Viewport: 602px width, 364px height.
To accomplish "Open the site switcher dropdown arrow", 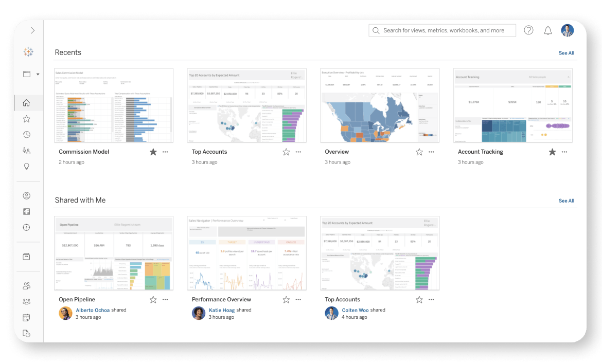I will pos(38,75).
